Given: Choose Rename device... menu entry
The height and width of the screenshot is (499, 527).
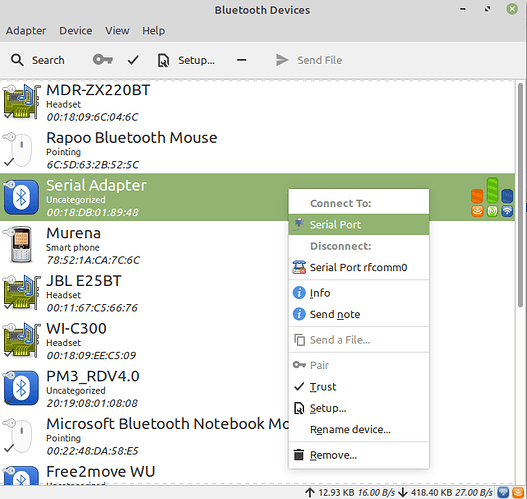Looking at the screenshot, I should pos(359,430).
